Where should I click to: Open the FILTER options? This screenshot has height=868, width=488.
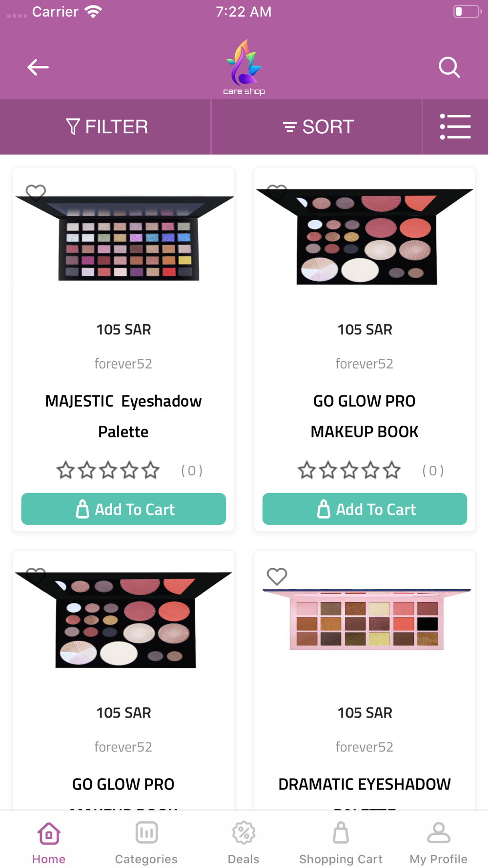[106, 127]
